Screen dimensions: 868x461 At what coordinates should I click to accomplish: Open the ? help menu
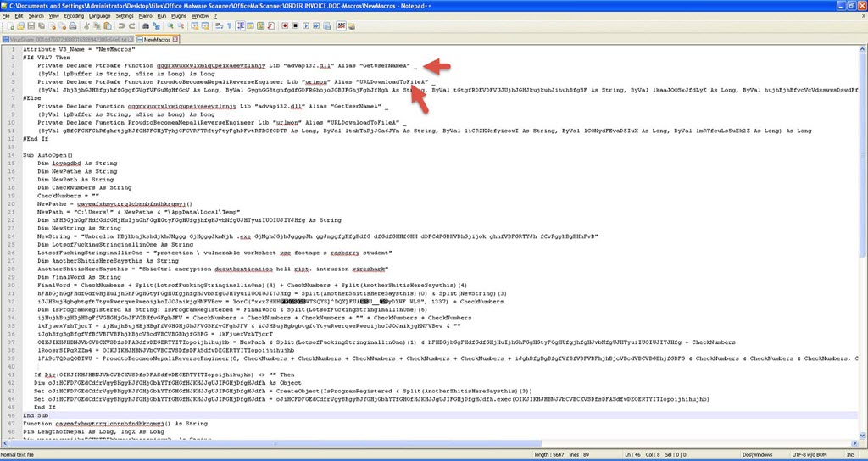pyautogui.click(x=216, y=16)
